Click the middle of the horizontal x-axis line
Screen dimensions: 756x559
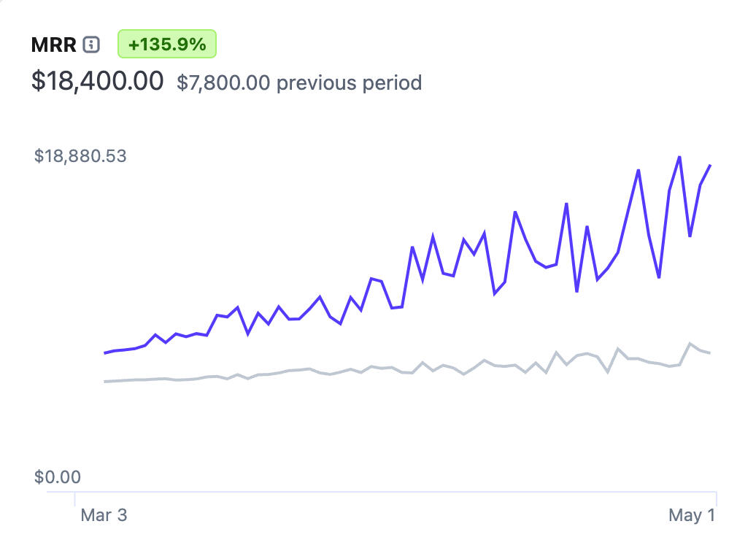click(382, 493)
